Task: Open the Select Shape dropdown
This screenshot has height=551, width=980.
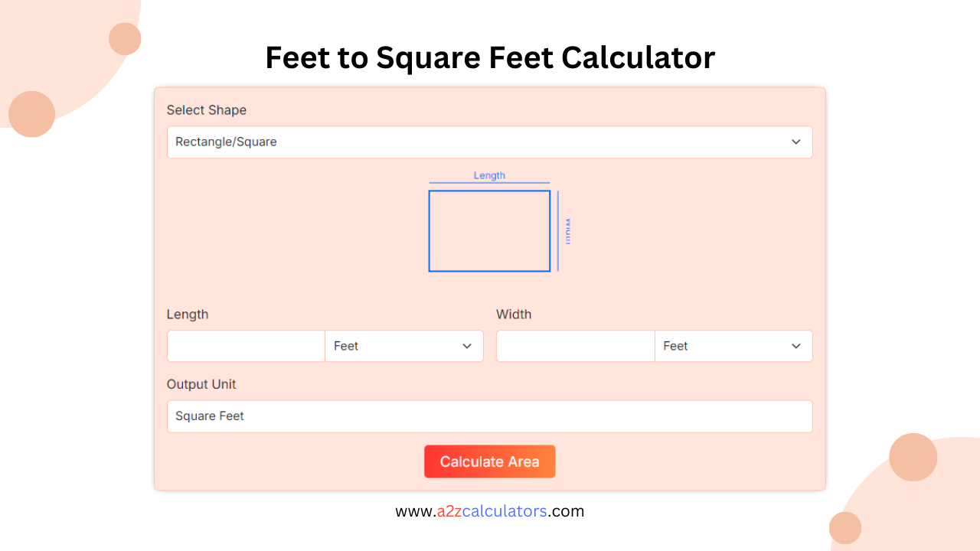Action: pyautogui.click(x=490, y=142)
